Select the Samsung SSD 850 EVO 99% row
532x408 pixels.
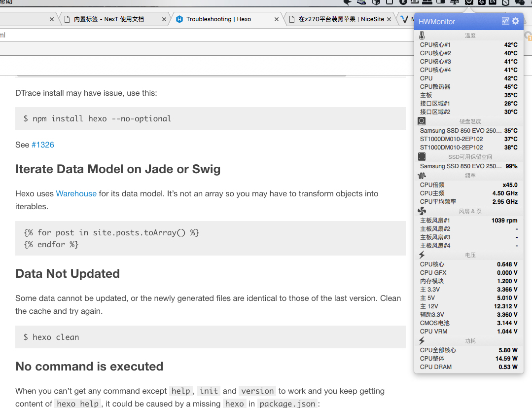click(x=468, y=166)
